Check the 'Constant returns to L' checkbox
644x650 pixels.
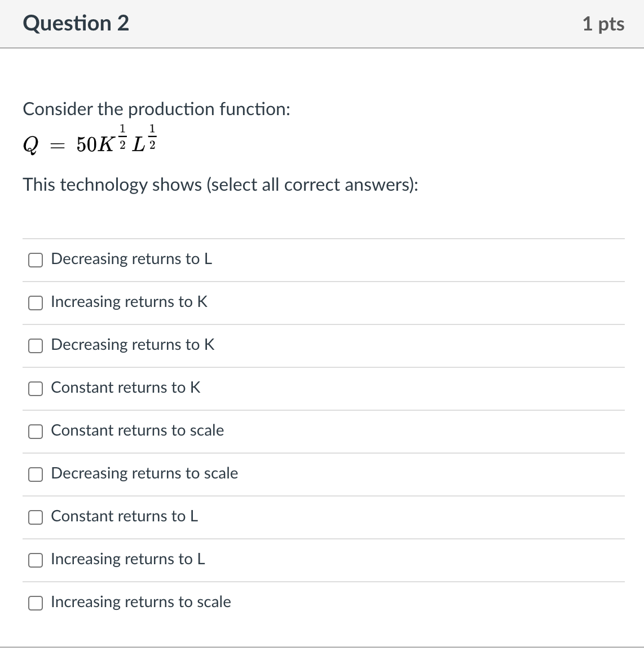36,517
